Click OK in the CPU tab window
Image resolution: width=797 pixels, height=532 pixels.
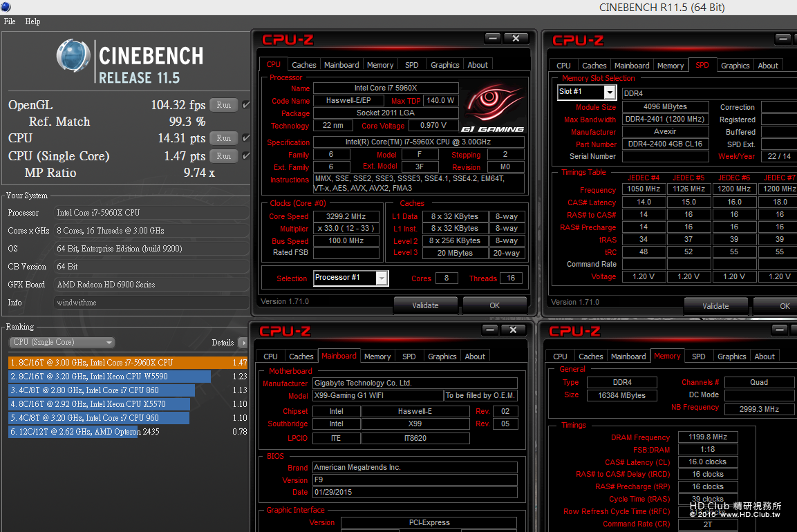pyautogui.click(x=494, y=305)
